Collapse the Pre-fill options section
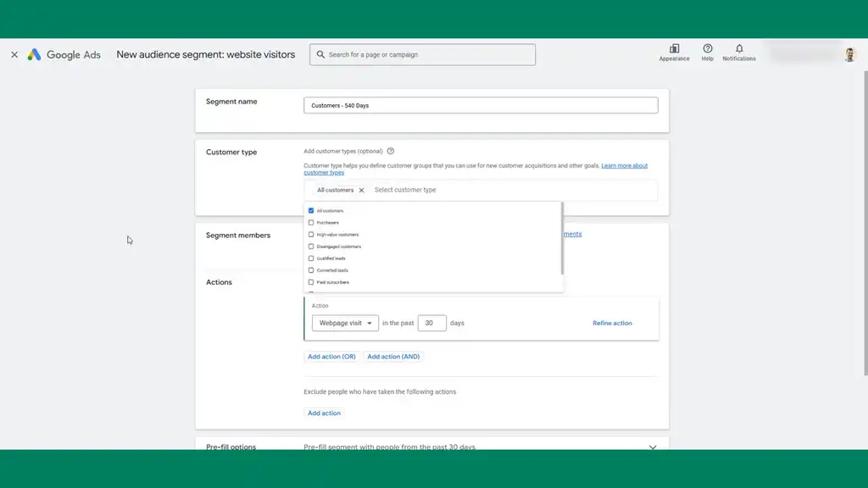 [653, 446]
